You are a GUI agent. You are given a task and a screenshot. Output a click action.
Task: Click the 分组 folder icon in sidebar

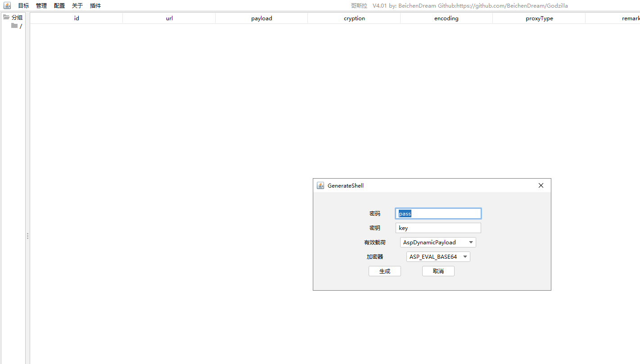pyautogui.click(x=6, y=17)
